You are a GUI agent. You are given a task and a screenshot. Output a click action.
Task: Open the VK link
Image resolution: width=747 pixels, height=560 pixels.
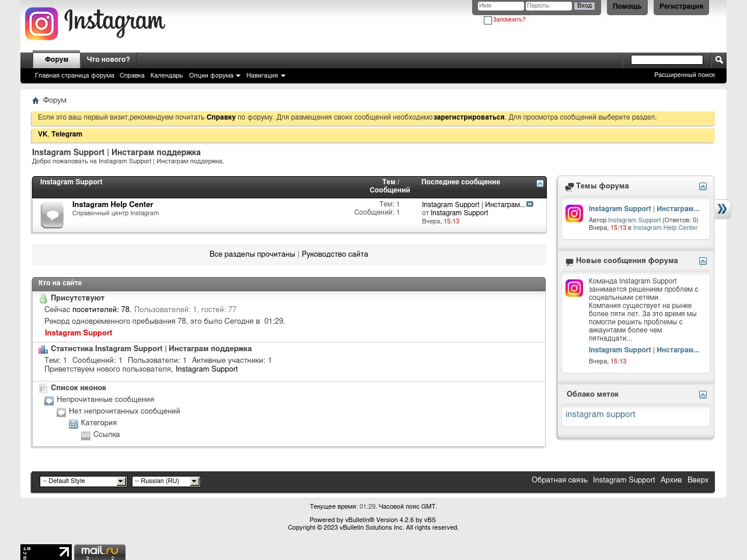pos(43,134)
